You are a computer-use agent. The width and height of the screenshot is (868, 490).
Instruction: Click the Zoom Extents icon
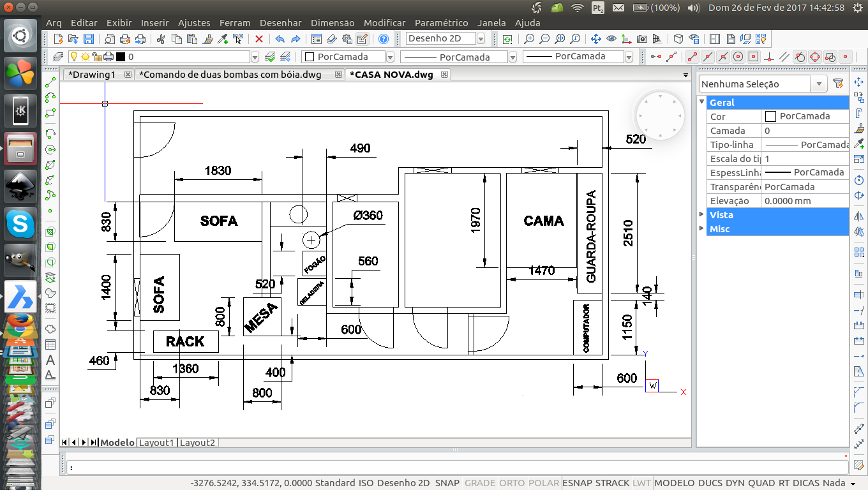tap(560, 39)
